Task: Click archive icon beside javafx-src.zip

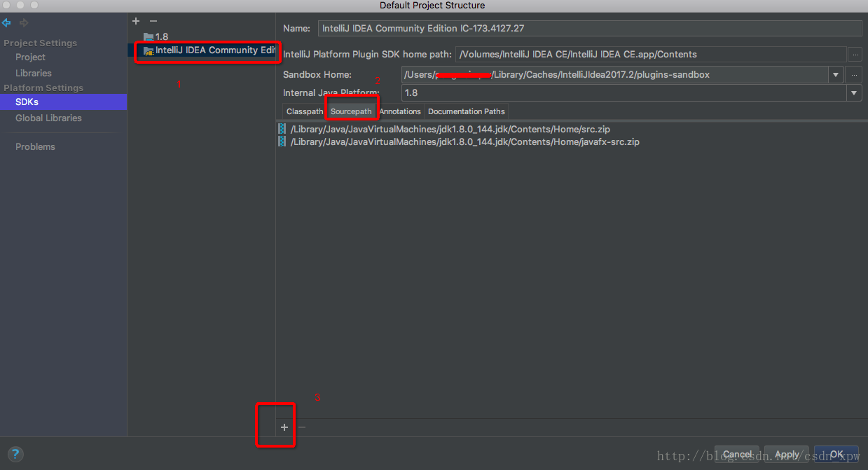Action: tap(282, 141)
